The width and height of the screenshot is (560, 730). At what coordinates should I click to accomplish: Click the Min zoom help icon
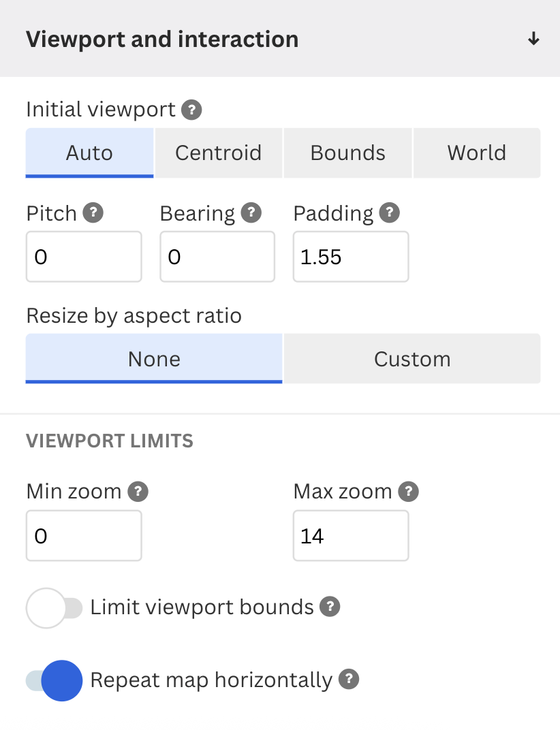tap(138, 491)
